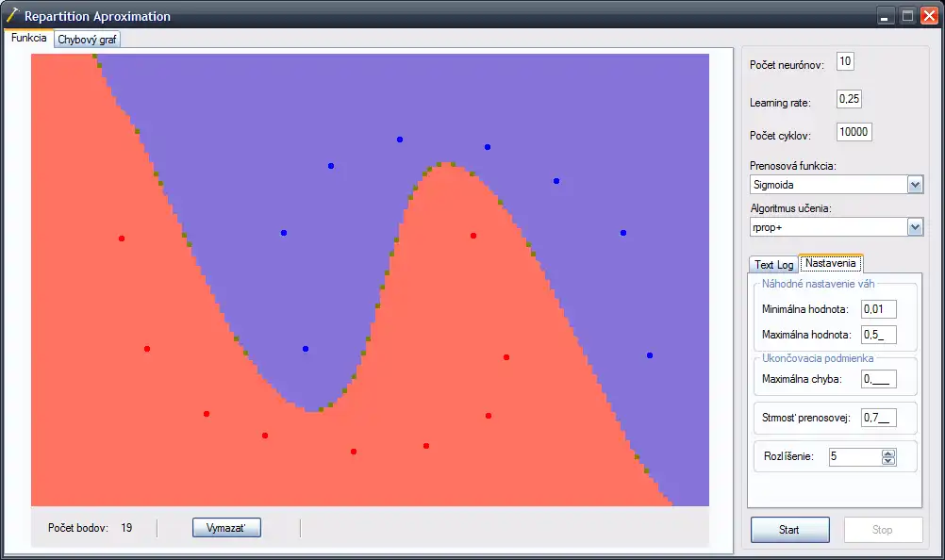Close the Repartition Aproximation window
Screen dimensions: 945x560
(x=929, y=16)
